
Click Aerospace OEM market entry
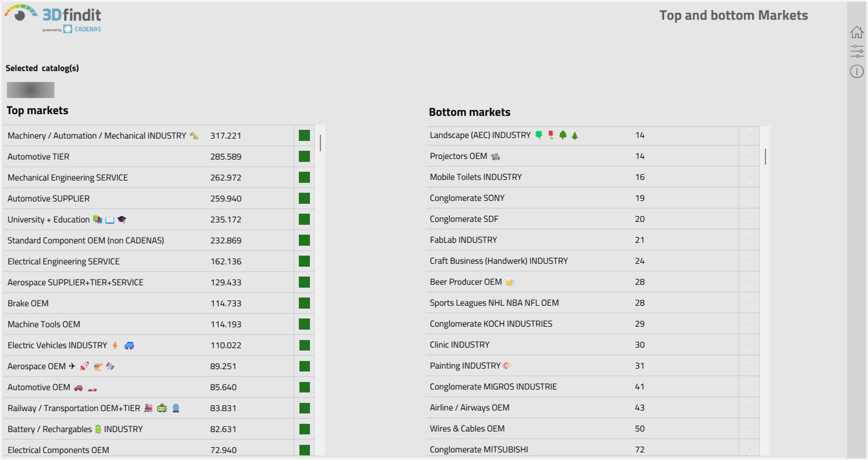click(36, 366)
